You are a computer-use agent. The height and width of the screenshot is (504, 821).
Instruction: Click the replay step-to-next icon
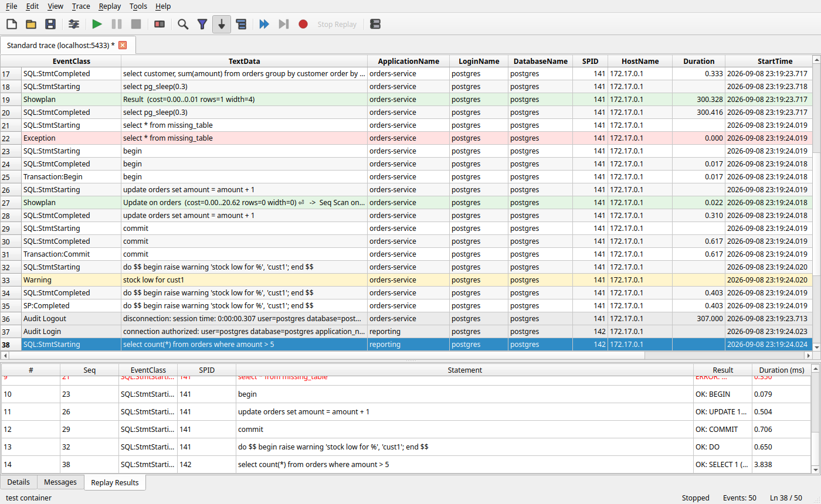(284, 24)
